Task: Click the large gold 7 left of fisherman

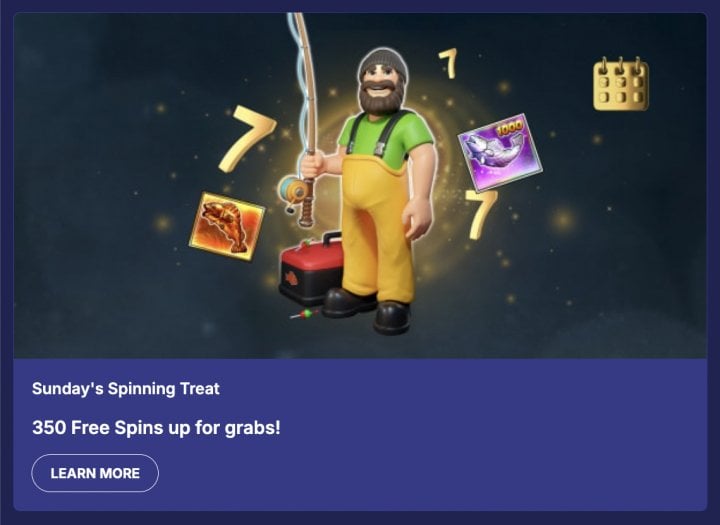Action: point(246,138)
